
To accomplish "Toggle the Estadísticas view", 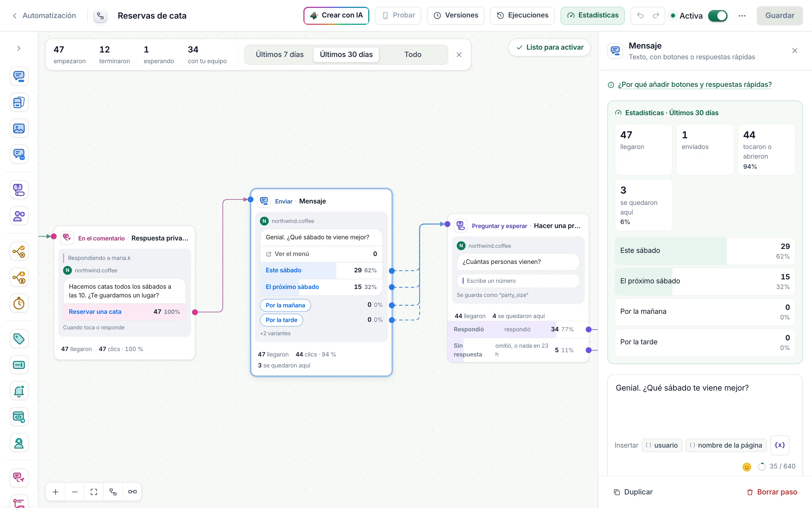I will (x=592, y=16).
